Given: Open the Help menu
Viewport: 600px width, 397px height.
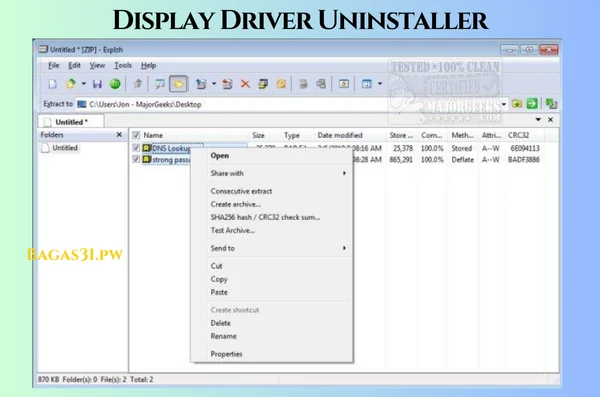Looking at the screenshot, I should 148,65.
